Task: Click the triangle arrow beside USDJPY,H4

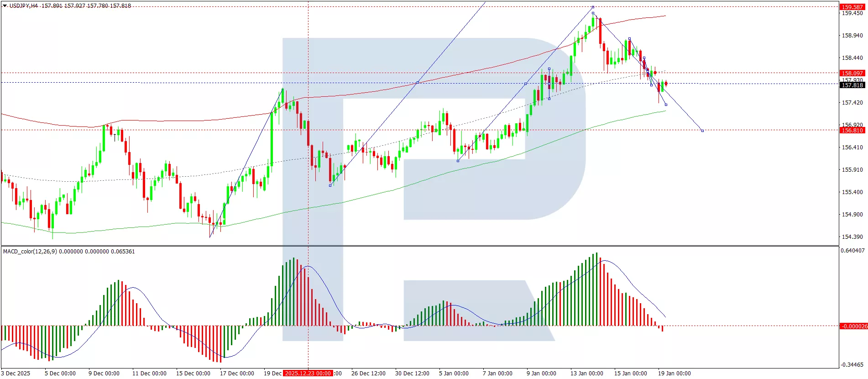Action: pos(5,6)
